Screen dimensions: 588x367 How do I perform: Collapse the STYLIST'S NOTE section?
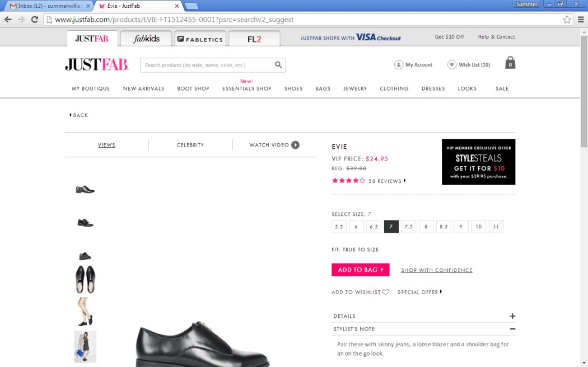click(x=512, y=329)
